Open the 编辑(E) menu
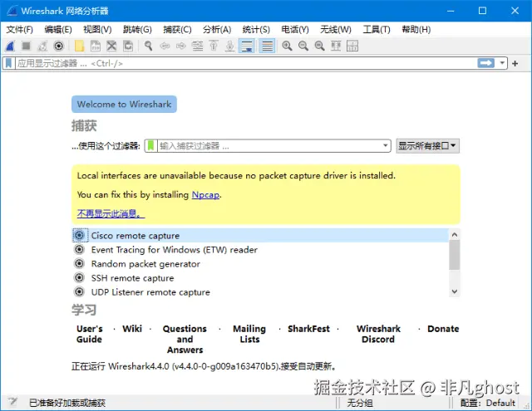 pyautogui.click(x=58, y=30)
